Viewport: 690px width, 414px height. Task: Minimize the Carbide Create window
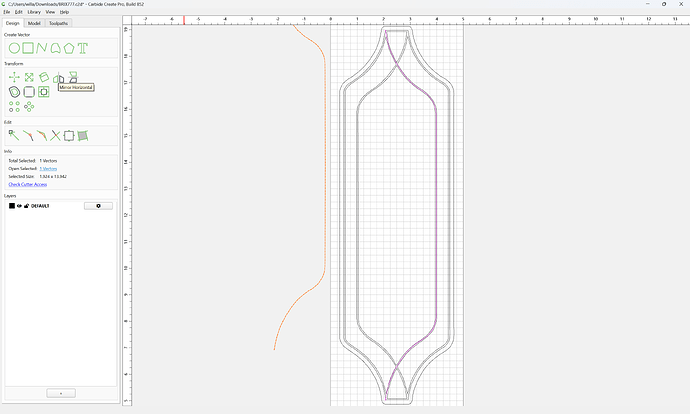[x=647, y=4]
